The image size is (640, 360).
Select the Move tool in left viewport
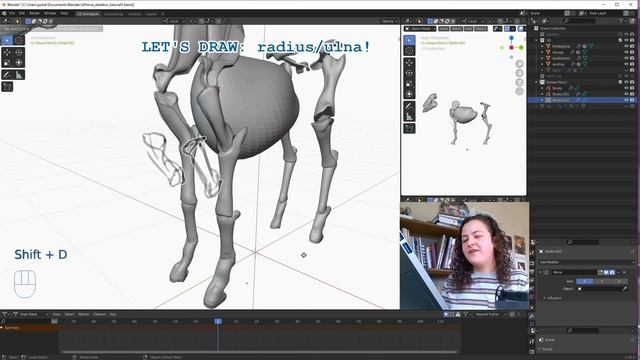[x=7, y=52]
